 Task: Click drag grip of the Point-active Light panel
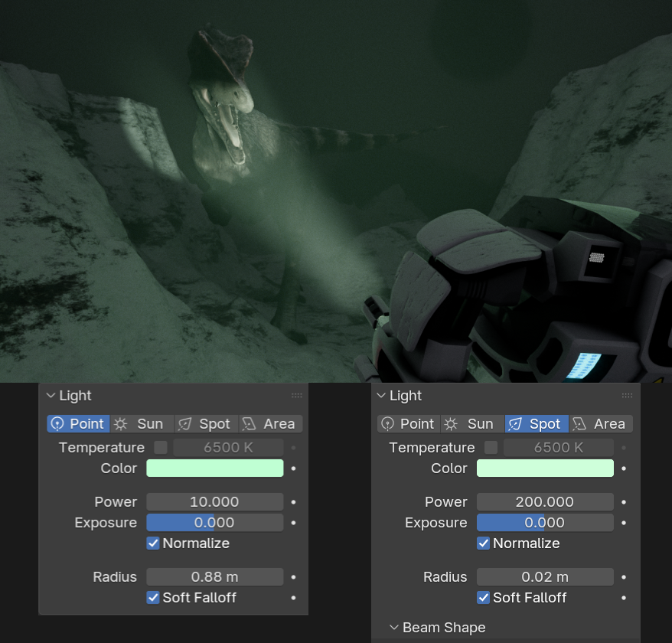tap(297, 396)
